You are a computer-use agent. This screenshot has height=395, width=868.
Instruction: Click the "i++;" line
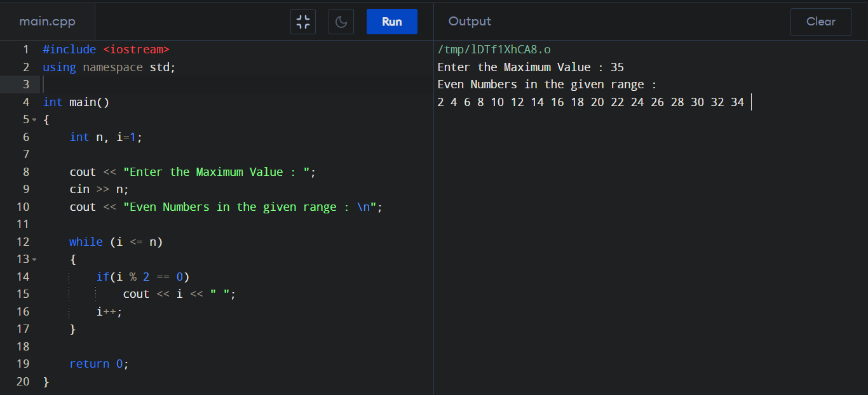coord(109,312)
